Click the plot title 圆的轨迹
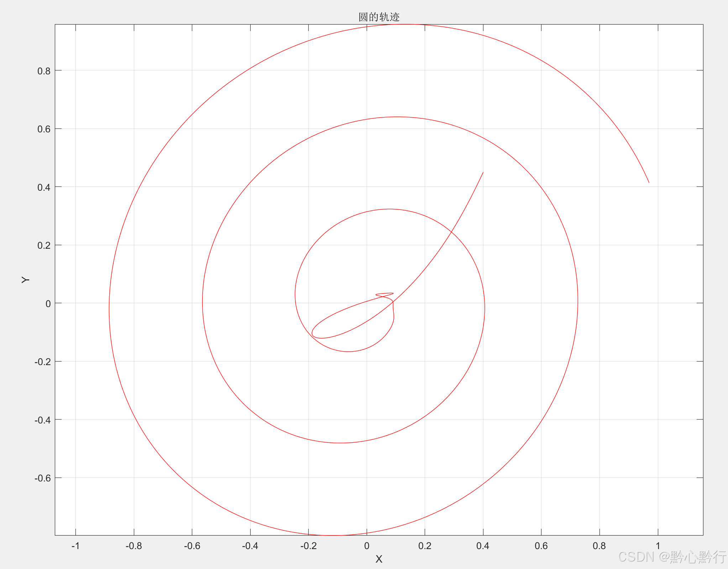 pos(379,17)
